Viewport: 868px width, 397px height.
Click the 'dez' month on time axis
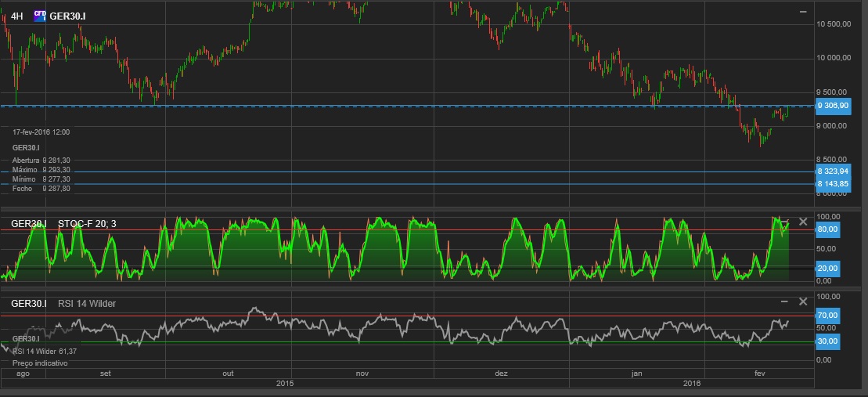pos(501,374)
